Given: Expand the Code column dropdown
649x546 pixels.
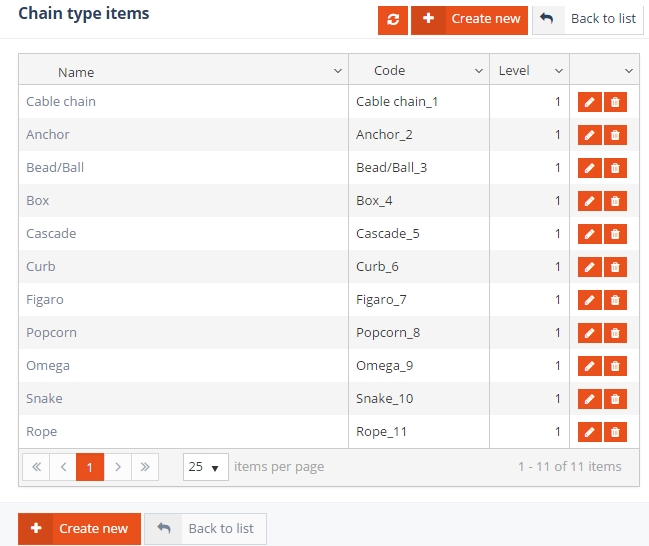Looking at the screenshot, I should point(478,71).
